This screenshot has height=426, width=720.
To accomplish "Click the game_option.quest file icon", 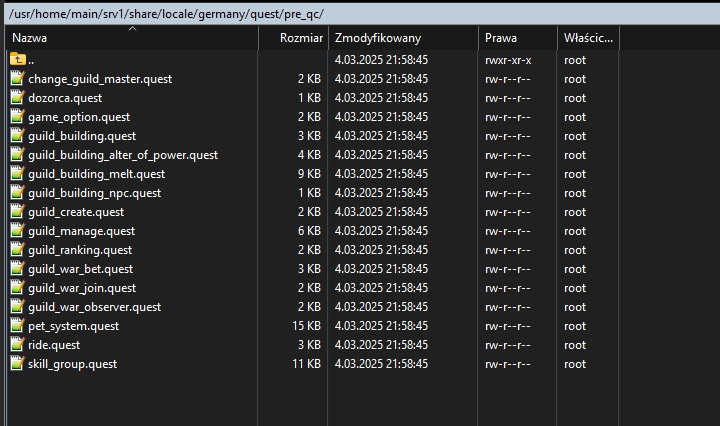I will click(17, 117).
